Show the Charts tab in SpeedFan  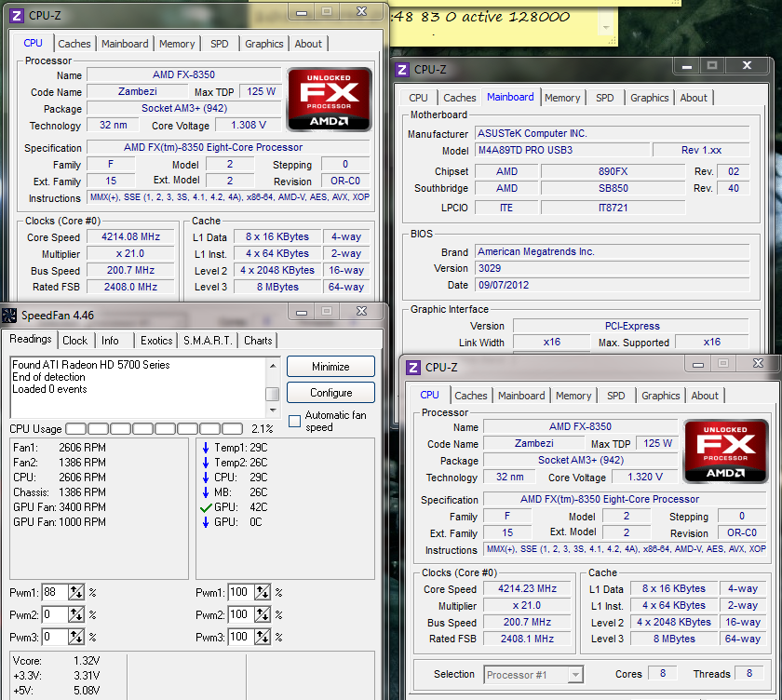pos(258,341)
